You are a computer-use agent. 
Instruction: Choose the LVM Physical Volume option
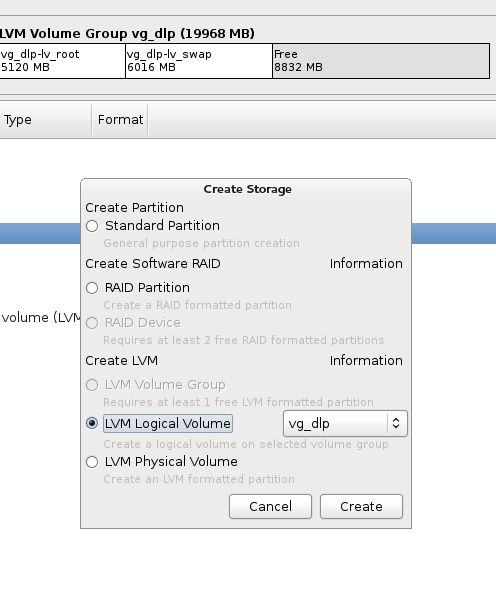[92, 462]
